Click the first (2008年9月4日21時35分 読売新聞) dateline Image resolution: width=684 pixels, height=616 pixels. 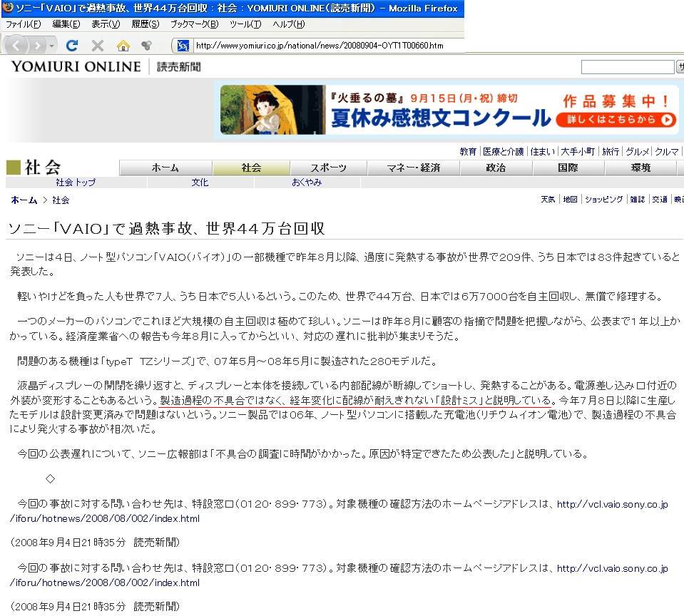click(x=95, y=543)
